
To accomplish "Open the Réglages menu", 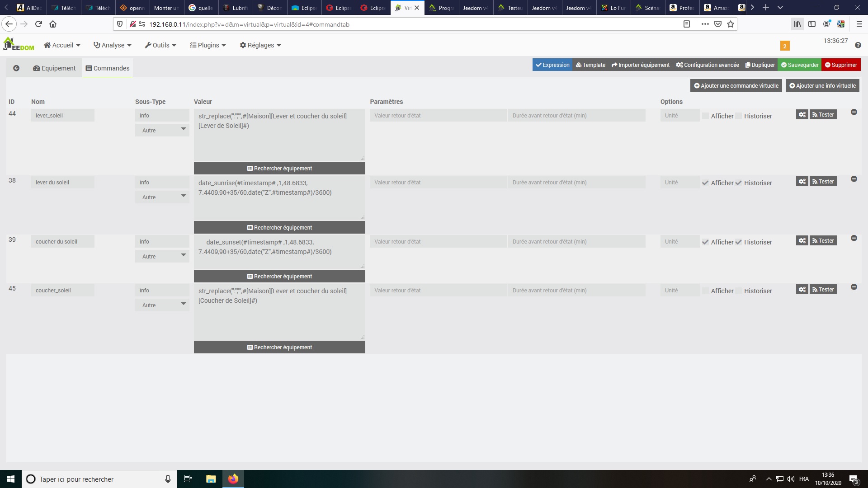I will [x=260, y=45].
